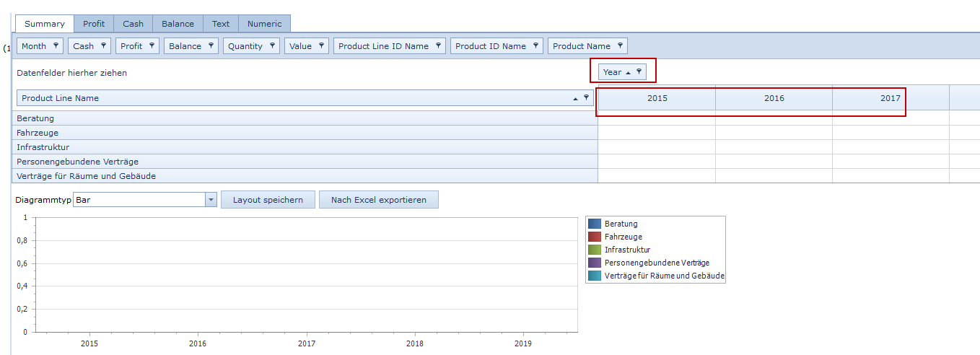Click the filter icon on Cash field
980x355 pixels.
point(103,45)
